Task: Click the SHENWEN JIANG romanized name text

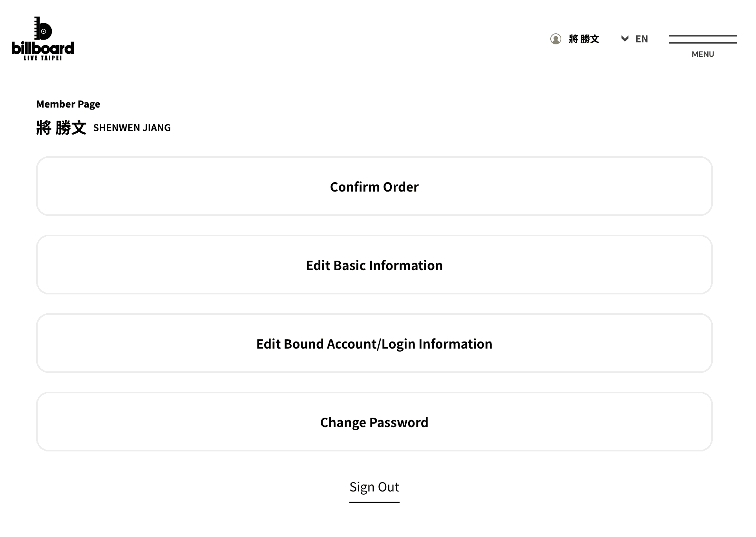Action: 132,128
